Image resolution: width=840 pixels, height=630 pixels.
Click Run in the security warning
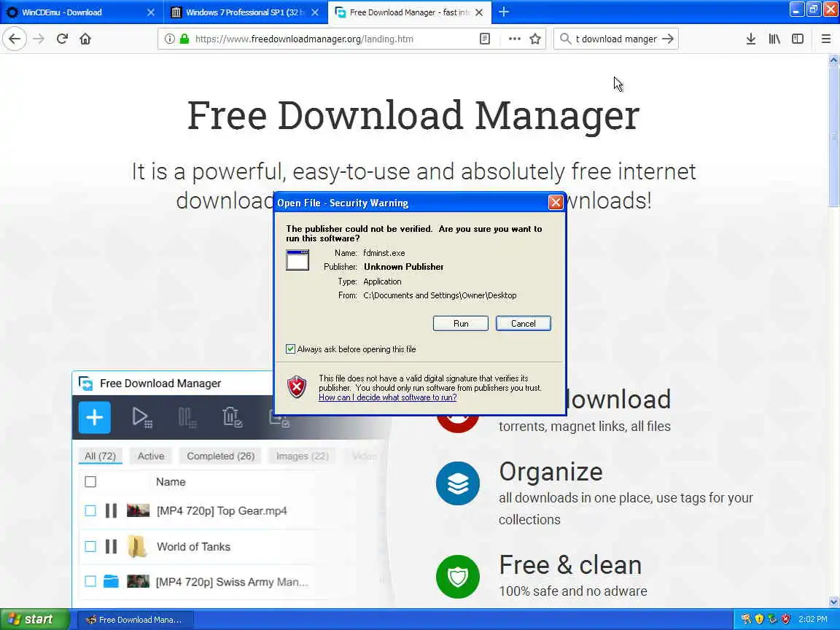click(x=461, y=324)
